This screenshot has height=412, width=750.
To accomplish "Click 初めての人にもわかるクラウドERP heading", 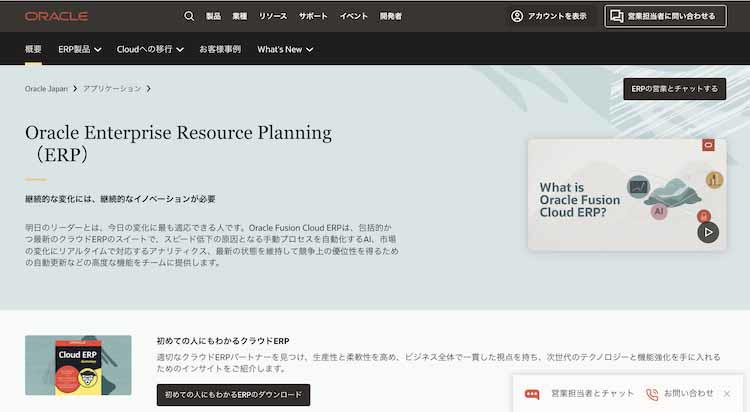I will pyautogui.click(x=223, y=341).
